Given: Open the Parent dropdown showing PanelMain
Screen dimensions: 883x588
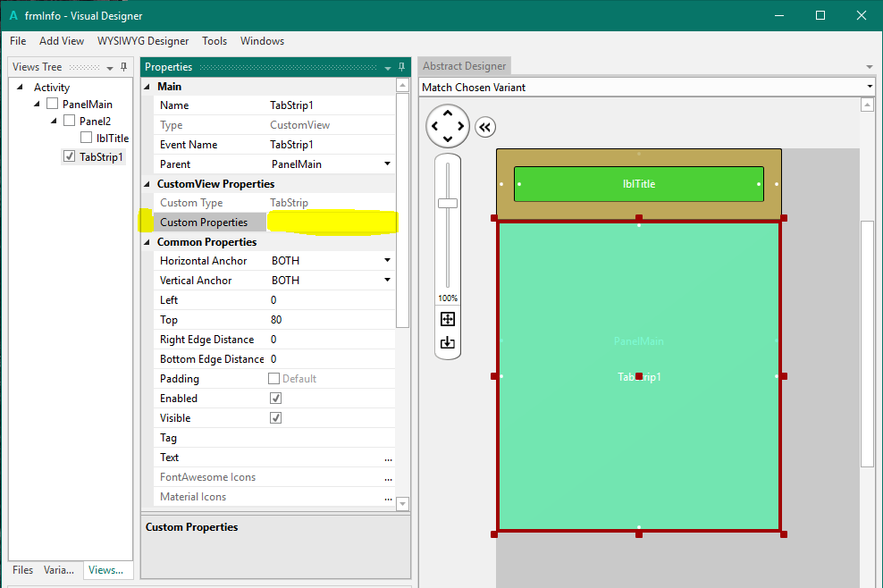Looking at the screenshot, I should pyautogui.click(x=387, y=164).
